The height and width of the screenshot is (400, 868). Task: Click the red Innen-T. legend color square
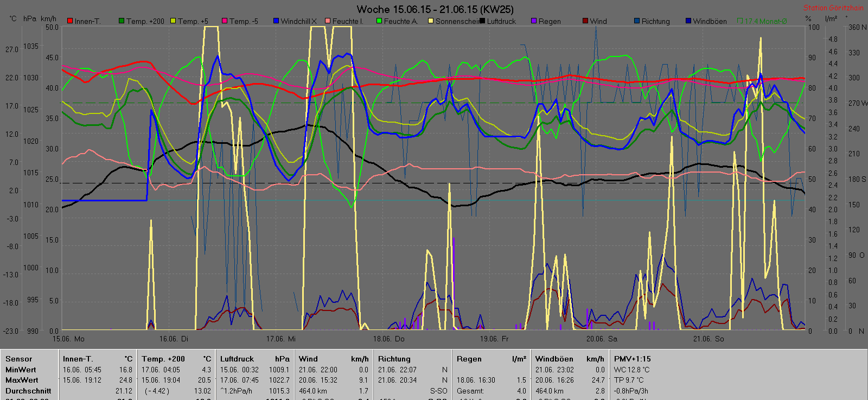pyautogui.click(x=70, y=21)
